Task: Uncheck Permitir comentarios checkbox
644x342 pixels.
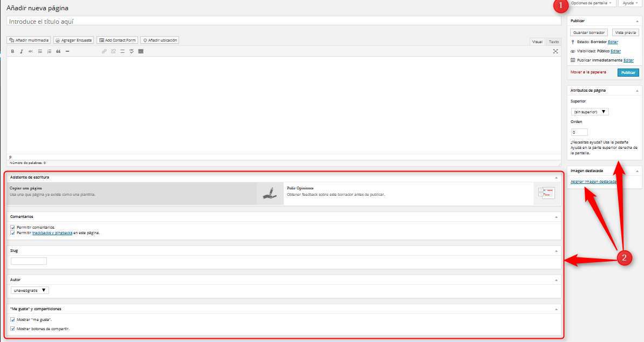Action: tap(12, 227)
